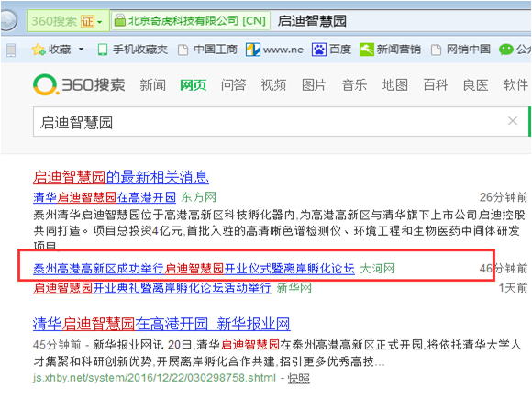Switch to the 软件 search tab
The height and width of the screenshot is (399, 532).
(x=515, y=84)
